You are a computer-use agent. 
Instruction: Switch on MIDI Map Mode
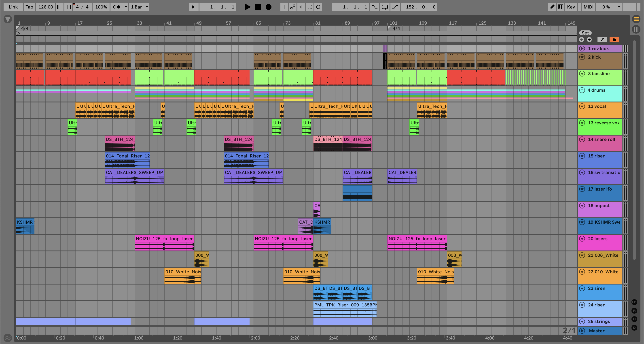(x=588, y=7)
